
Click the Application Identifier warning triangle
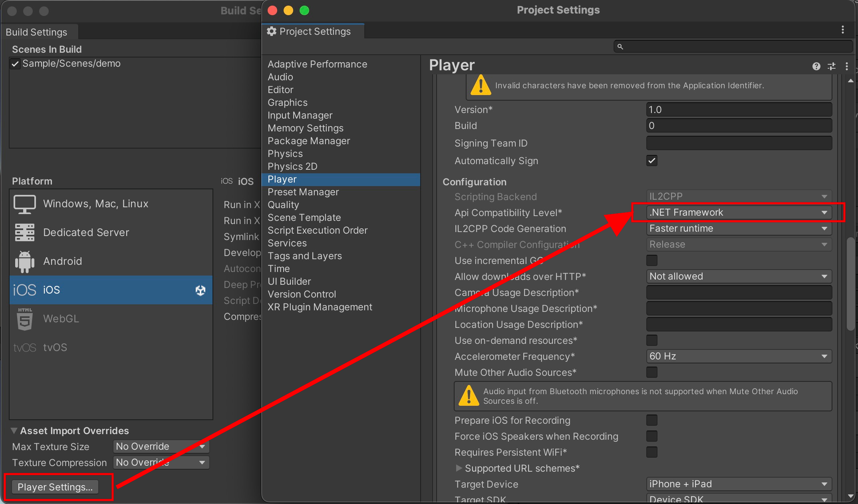point(481,85)
